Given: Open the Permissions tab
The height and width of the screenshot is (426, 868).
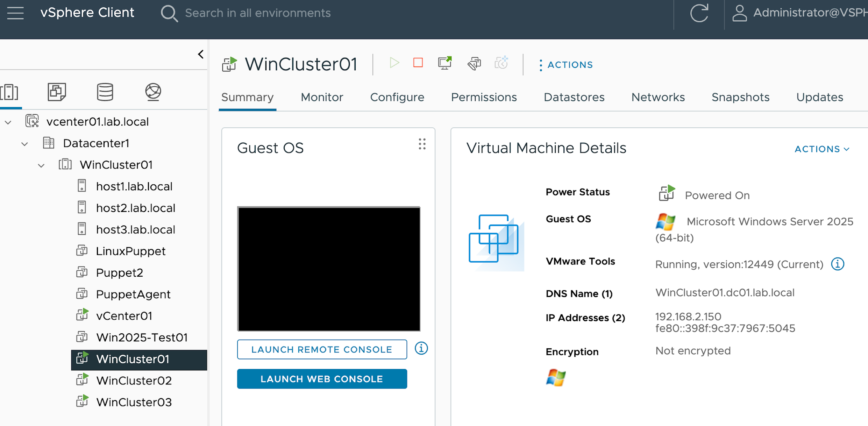Looking at the screenshot, I should point(484,97).
